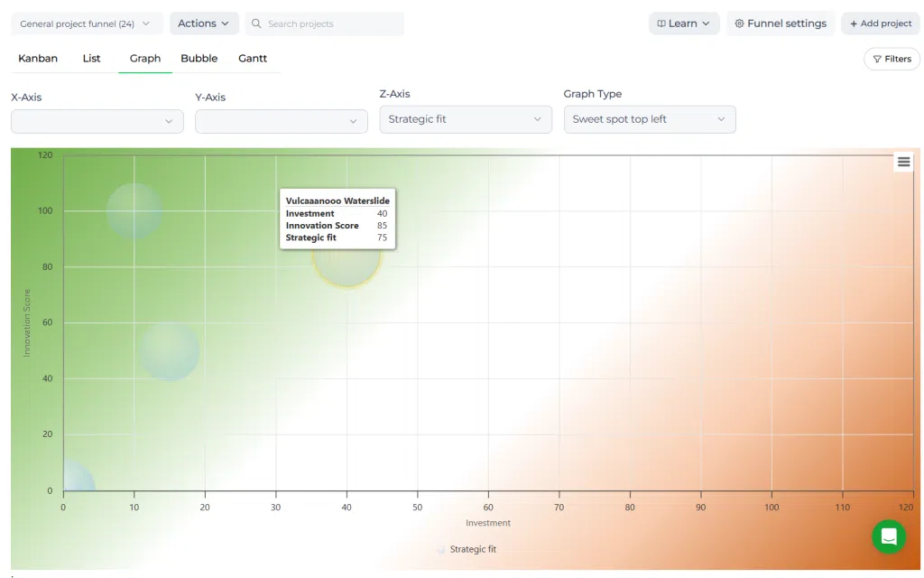Click the search magnifier icon

click(x=256, y=23)
